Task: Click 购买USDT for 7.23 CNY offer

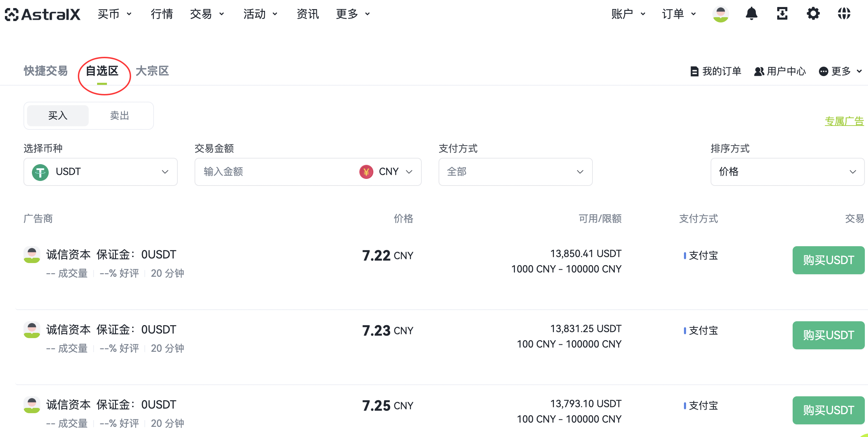Action: pos(828,335)
